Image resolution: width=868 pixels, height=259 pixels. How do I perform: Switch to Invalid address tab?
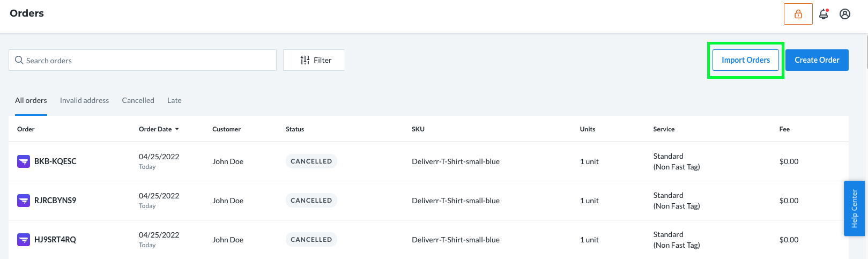(84, 100)
